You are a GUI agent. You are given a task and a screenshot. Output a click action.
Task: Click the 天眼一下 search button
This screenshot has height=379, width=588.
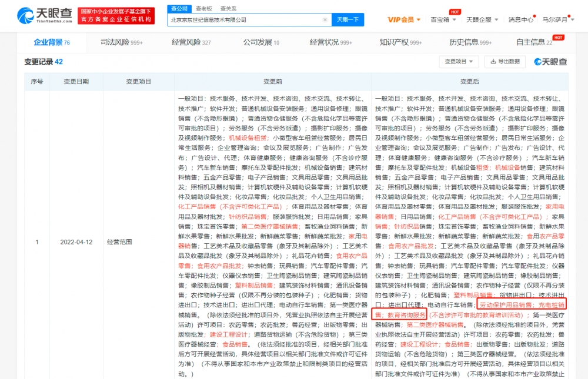tap(348, 20)
